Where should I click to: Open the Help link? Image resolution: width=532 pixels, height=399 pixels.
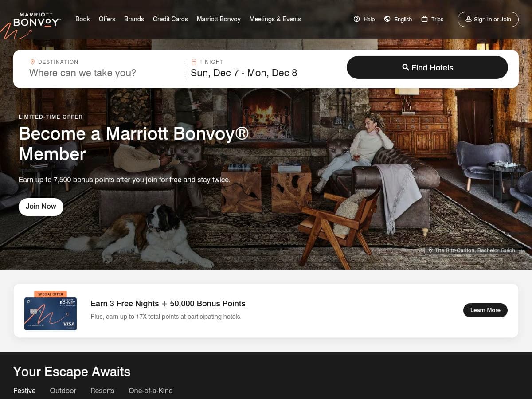point(364,19)
